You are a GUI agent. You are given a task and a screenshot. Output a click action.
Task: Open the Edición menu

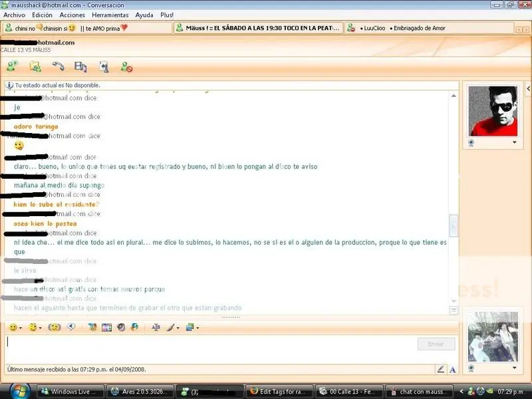pos(42,15)
